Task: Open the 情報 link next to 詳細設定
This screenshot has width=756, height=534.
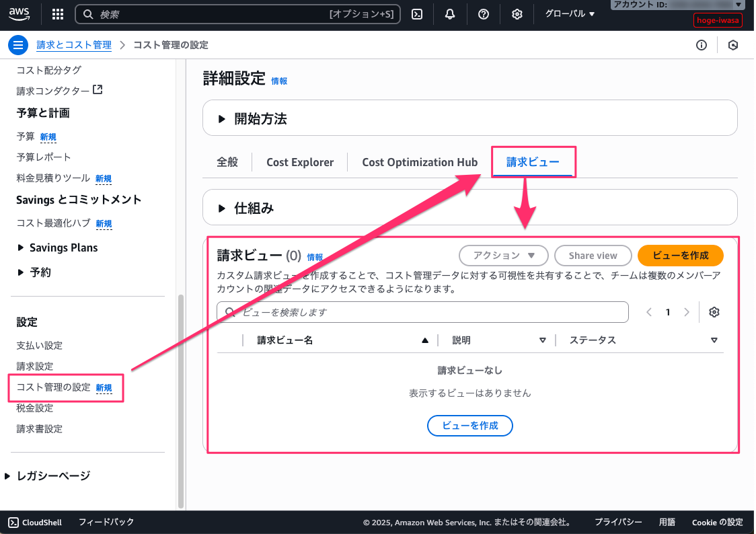Action: (x=279, y=81)
